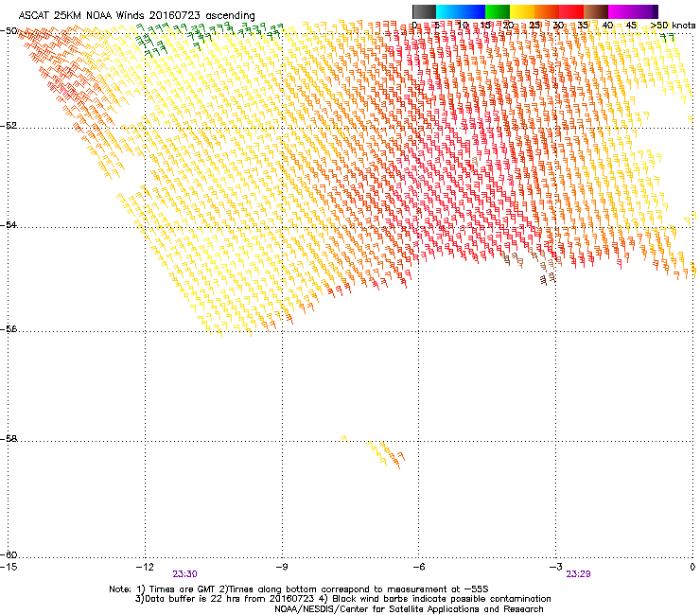Click the purple '23:29' swath time label
This screenshot has height=615, width=700.
(x=578, y=574)
